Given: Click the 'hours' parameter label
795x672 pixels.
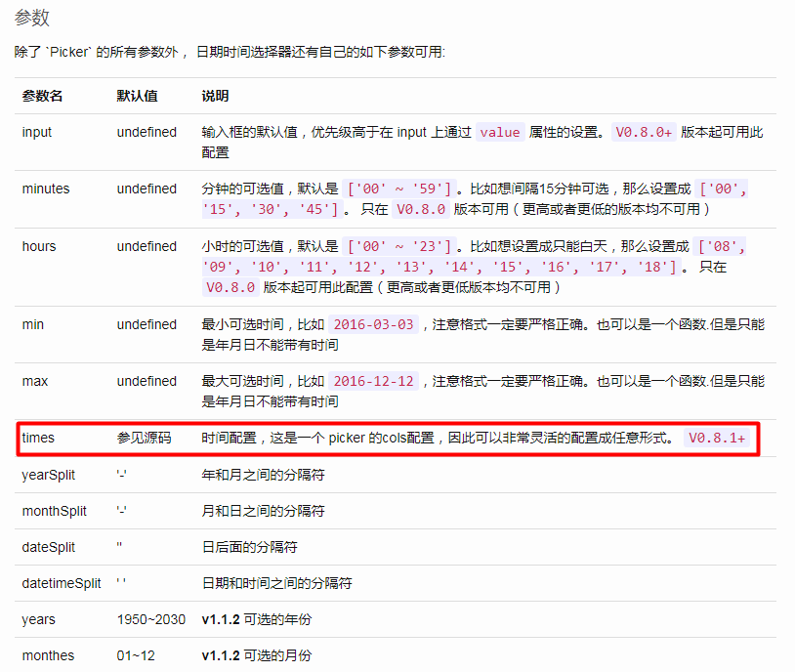Looking at the screenshot, I should [x=38, y=246].
